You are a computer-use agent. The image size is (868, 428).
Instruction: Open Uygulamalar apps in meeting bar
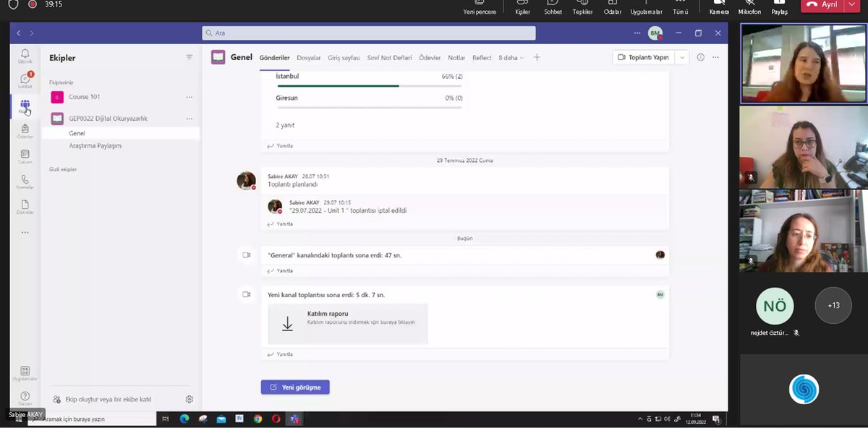(646, 8)
